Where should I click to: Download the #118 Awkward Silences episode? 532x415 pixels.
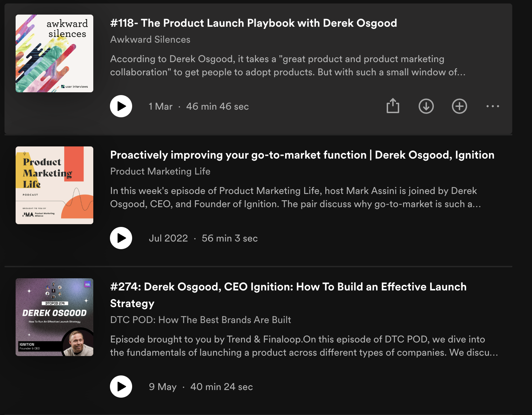426,106
